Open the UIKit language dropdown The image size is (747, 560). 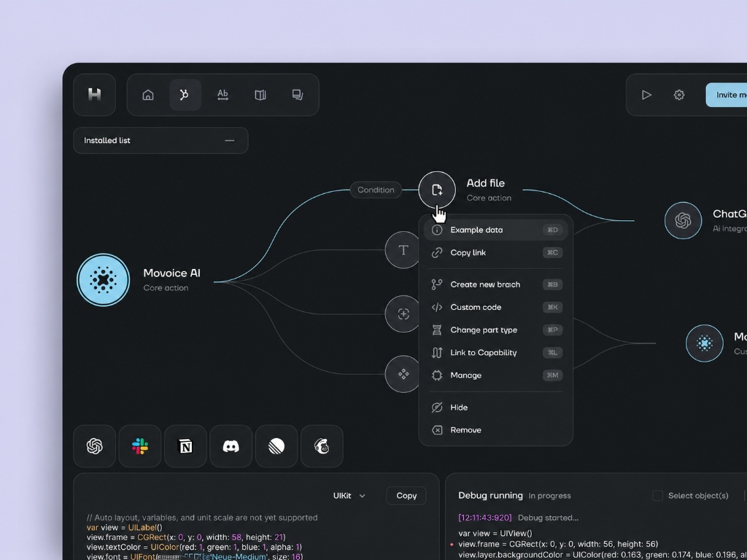(349, 496)
